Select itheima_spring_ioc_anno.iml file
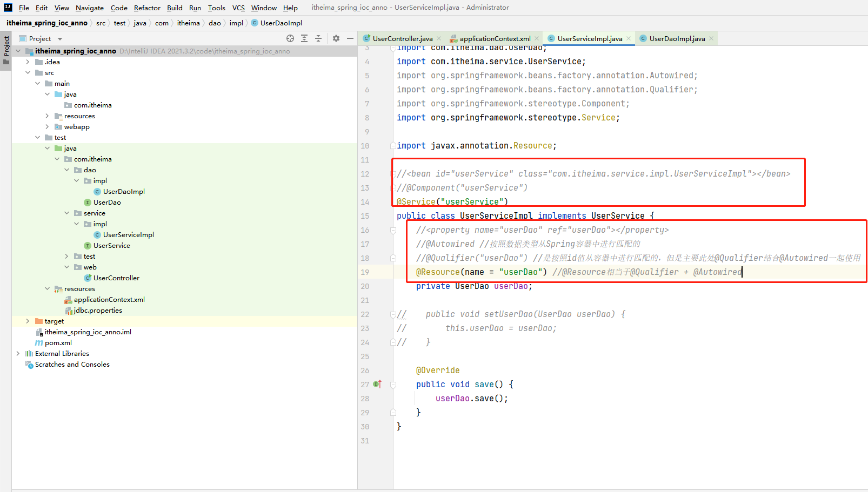 pyautogui.click(x=88, y=332)
